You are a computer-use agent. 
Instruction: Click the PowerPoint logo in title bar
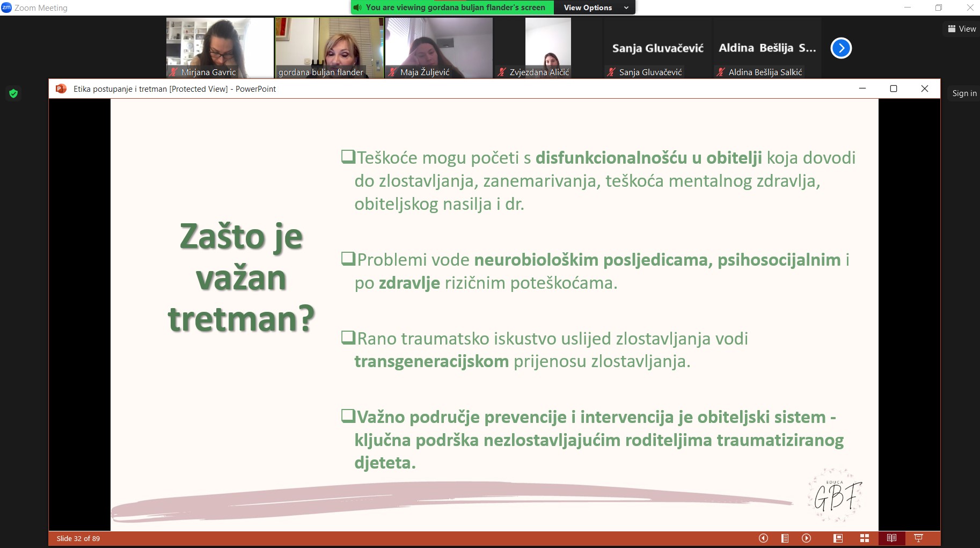61,89
